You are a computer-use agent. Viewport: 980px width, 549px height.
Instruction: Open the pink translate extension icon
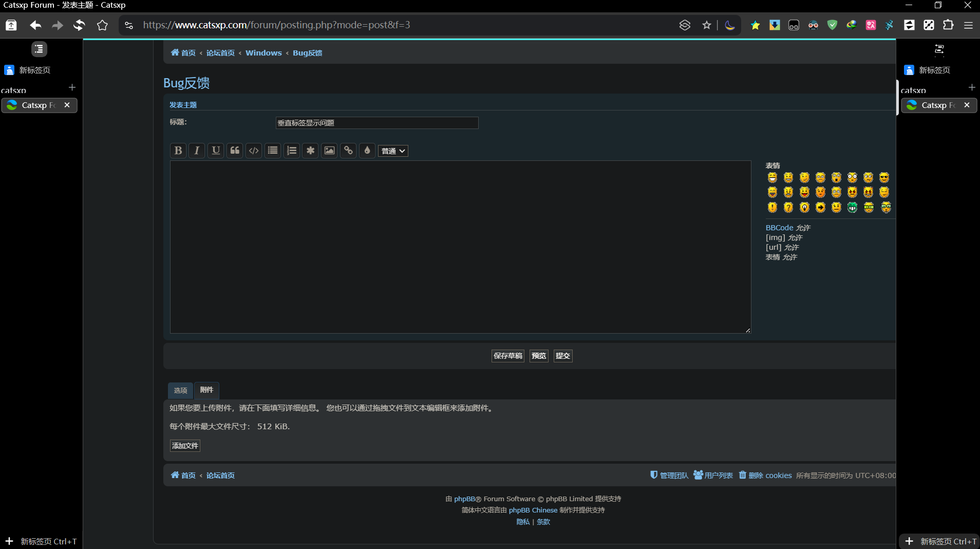[x=871, y=25]
